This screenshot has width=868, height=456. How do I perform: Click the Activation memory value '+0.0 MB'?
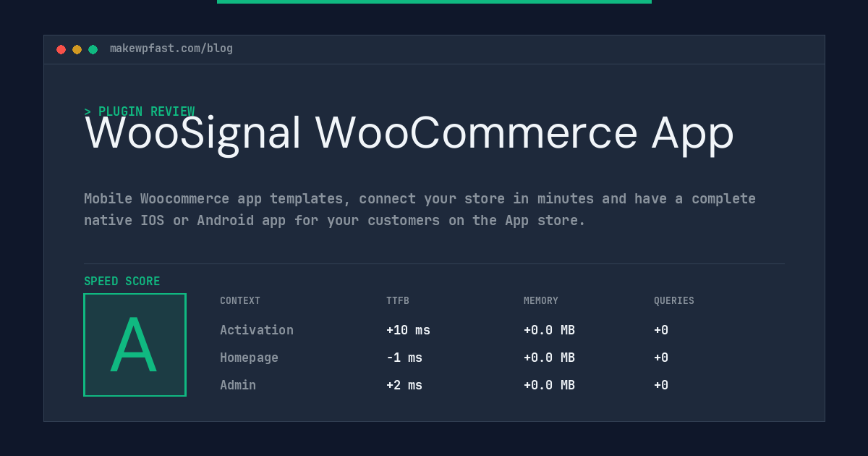(x=549, y=330)
